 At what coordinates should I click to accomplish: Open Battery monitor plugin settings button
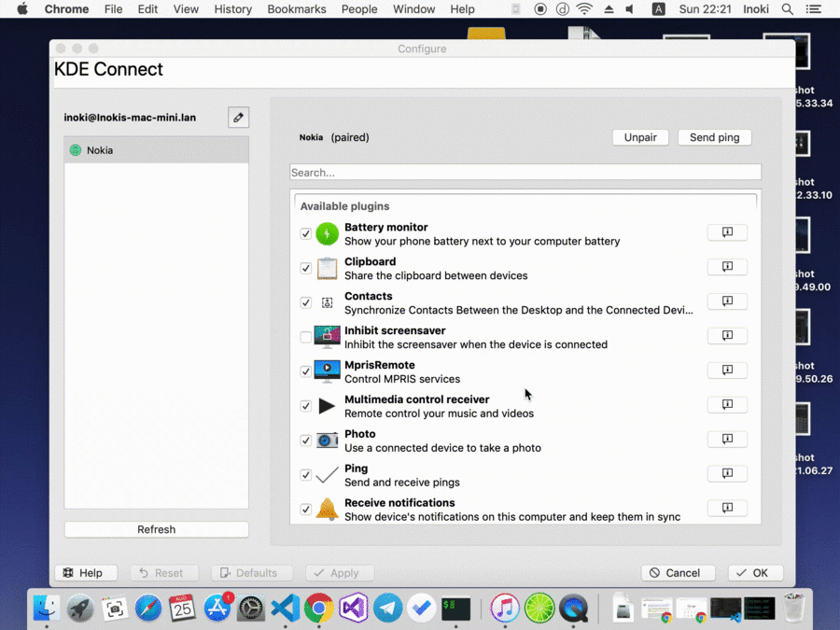pos(727,232)
